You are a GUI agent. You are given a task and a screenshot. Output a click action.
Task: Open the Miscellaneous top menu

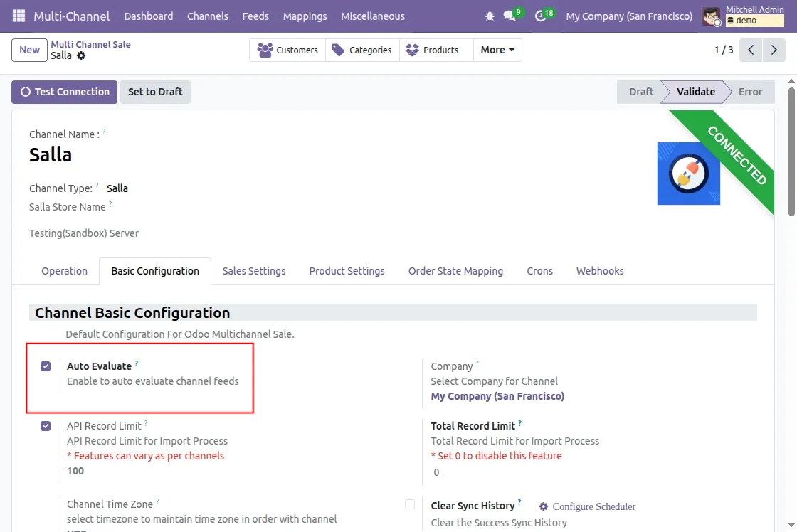tap(372, 16)
